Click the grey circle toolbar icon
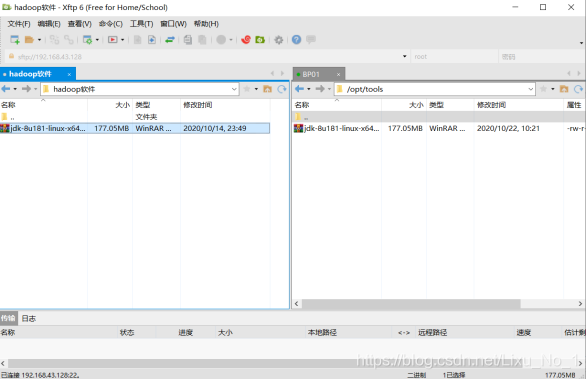 point(221,39)
